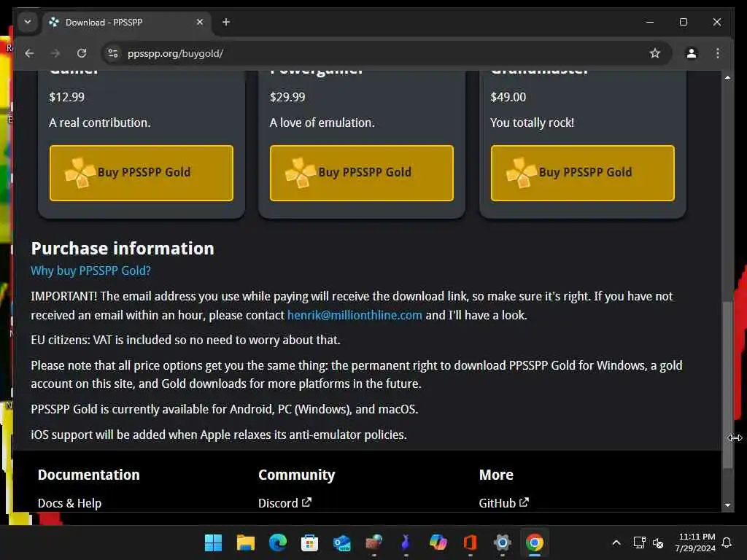Open the Discord community link

pyautogui.click(x=285, y=503)
